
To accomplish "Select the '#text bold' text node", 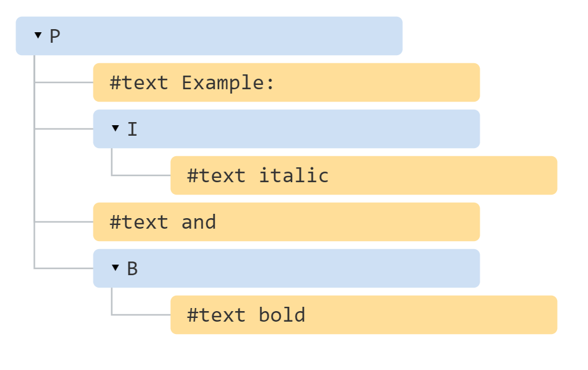I will 364,315.
